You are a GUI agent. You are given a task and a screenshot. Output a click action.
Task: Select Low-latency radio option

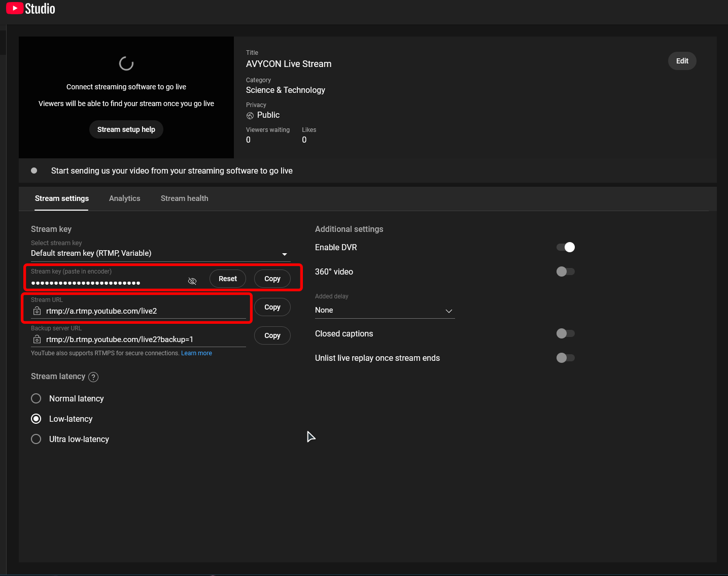click(x=36, y=419)
